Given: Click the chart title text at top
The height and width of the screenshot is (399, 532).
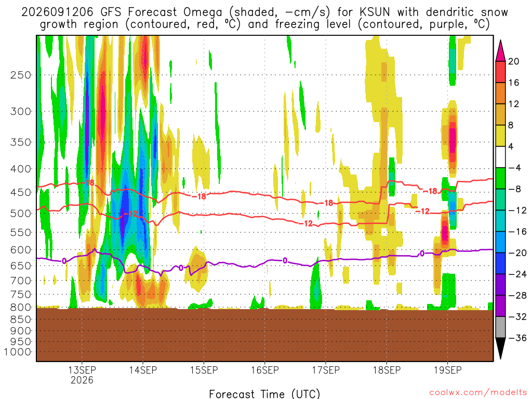Looking at the screenshot, I should [x=264, y=18].
